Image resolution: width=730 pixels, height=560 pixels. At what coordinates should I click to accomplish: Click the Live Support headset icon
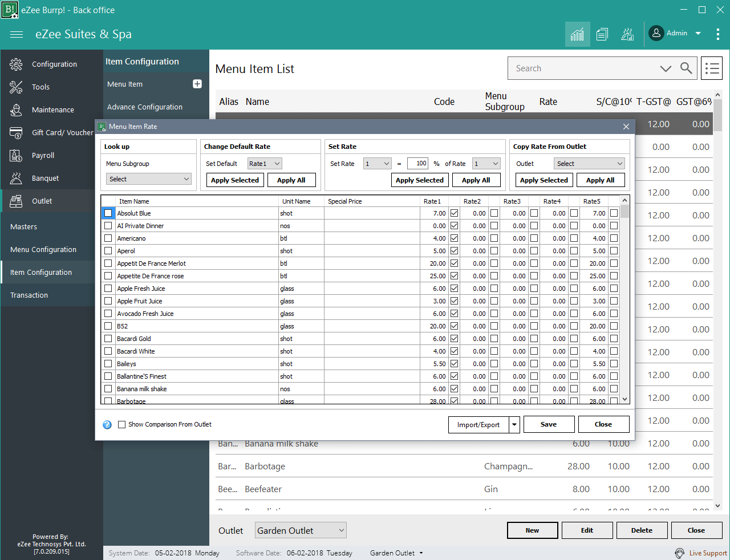click(679, 553)
